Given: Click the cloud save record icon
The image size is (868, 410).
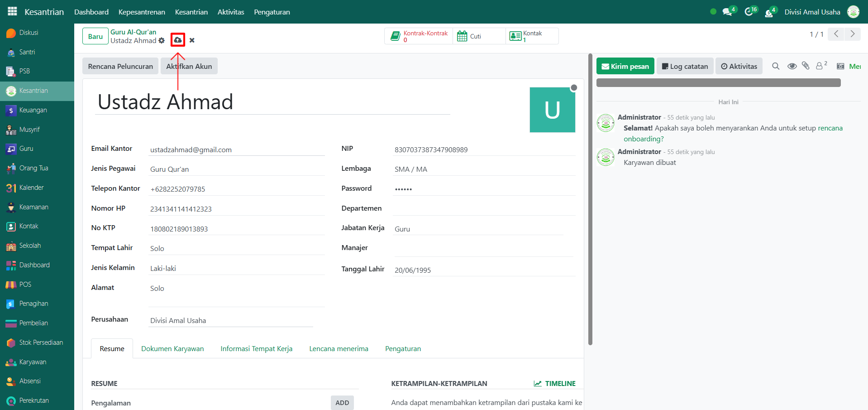Looking at the screenshot, I should pyautogui.click(x=178, y=40).
